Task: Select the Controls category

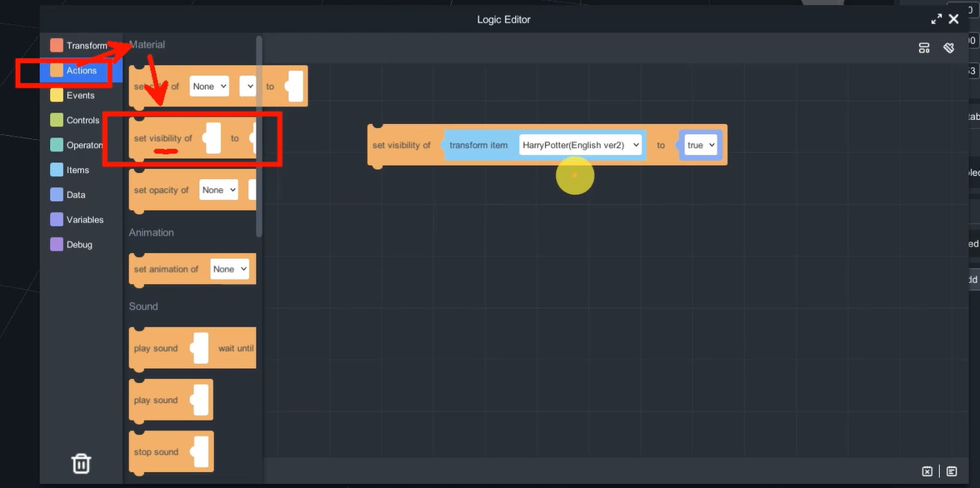Action: (82, 121)
